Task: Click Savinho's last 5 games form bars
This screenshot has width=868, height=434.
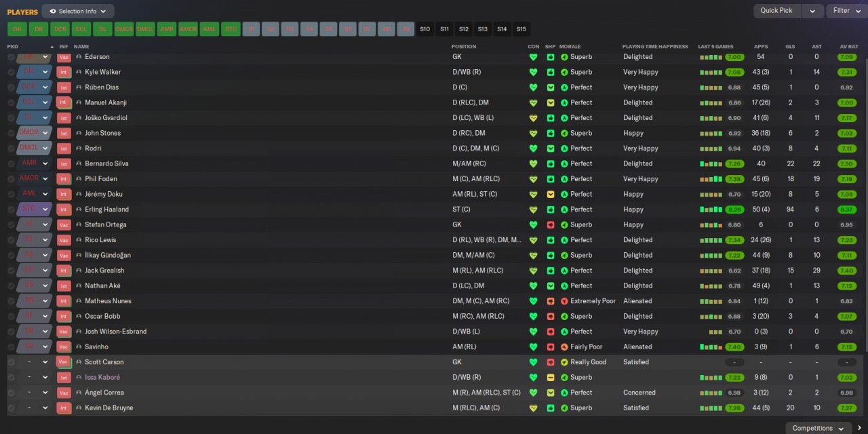Action: coord(711,347)
